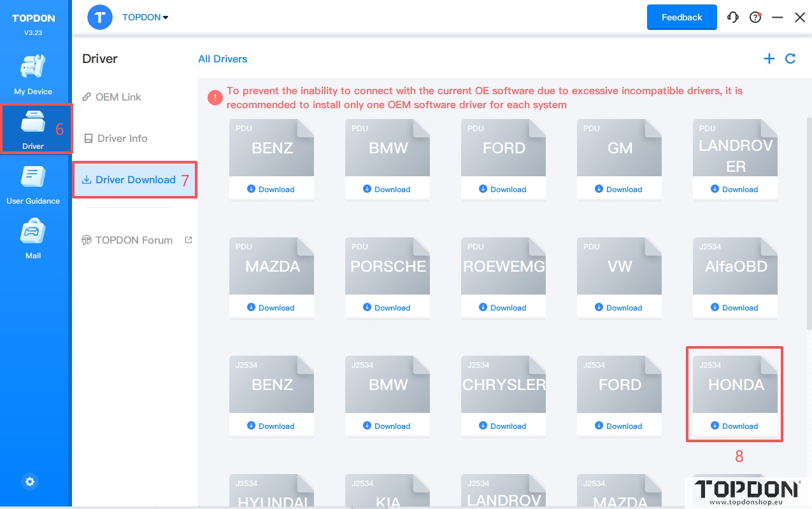Viewport: 812px width, 509px height.
Task: Download the PDU VW driver
Action: tap(619, 308)
